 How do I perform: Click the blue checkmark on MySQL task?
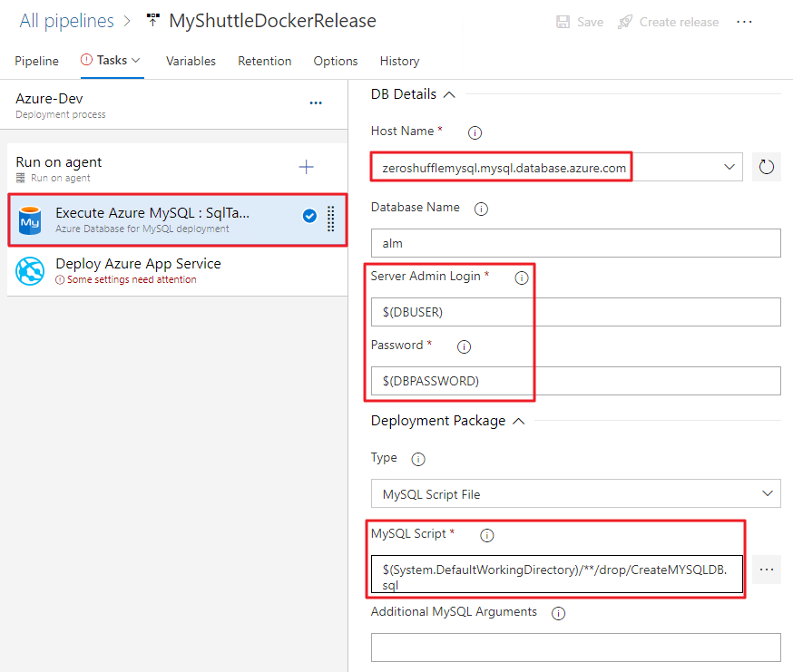tap(309, 216)
